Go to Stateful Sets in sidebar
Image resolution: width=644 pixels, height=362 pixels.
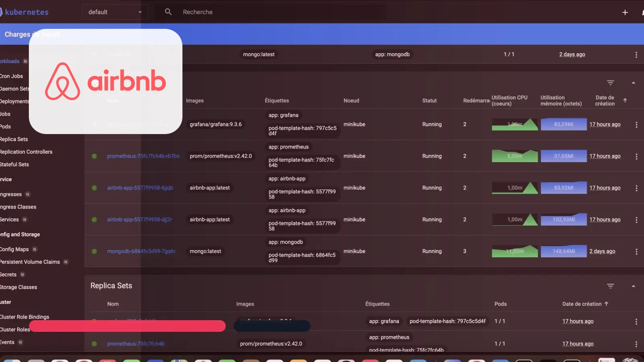[14, 165]
